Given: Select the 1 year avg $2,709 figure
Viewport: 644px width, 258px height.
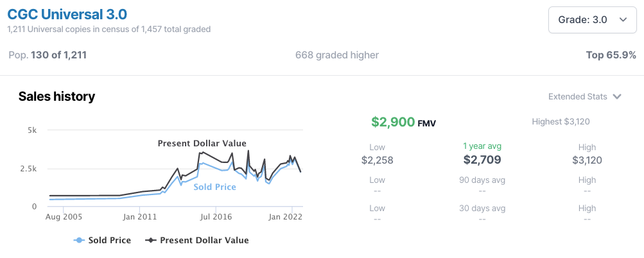Looking at the screenshot, I should point(482,159).
